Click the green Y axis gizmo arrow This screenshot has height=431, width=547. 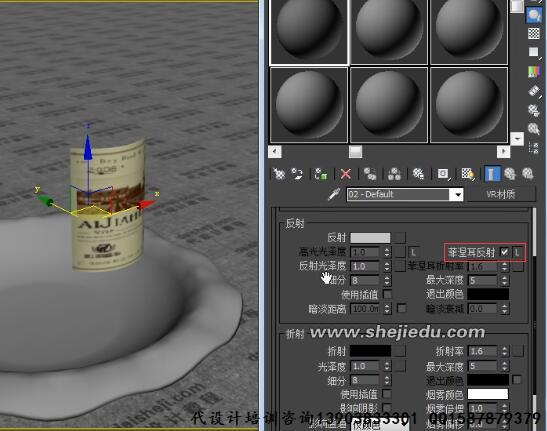click(x=45, y=201)
